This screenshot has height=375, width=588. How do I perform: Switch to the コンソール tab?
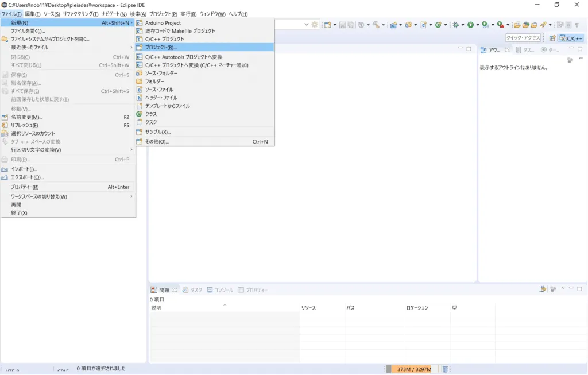[220, 290]
